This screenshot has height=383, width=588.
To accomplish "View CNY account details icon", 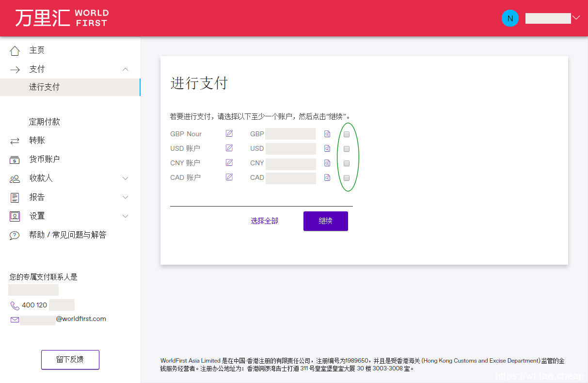I will (327, 163).
